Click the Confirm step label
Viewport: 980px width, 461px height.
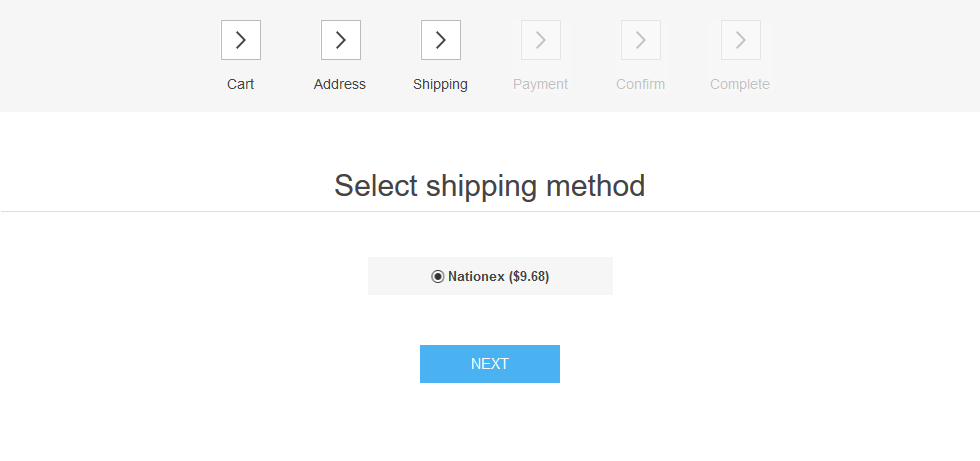point(641,84)
